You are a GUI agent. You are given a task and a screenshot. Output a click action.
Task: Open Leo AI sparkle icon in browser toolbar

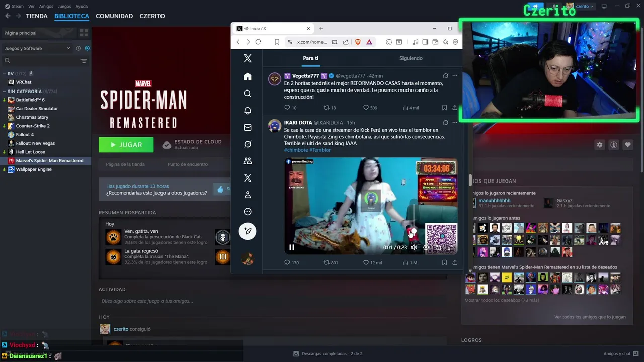coord(445,42)
